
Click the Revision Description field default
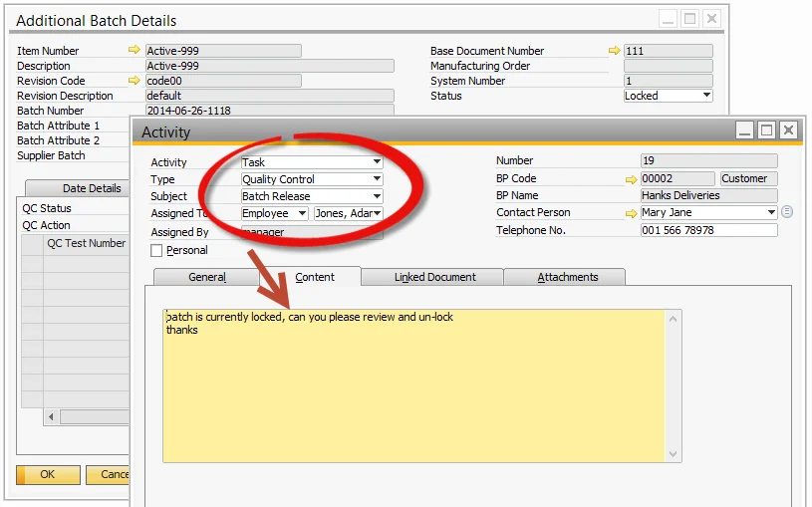point(270,96)
